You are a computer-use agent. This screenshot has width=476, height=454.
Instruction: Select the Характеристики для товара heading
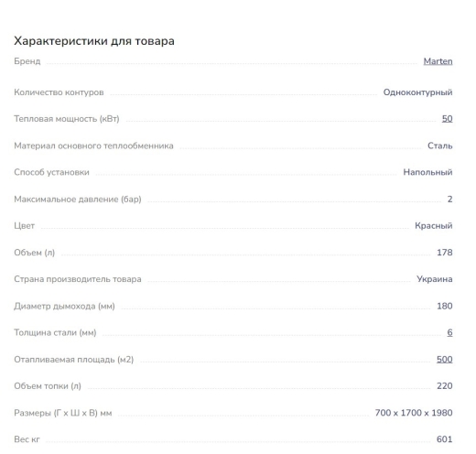tap(94, 41)
